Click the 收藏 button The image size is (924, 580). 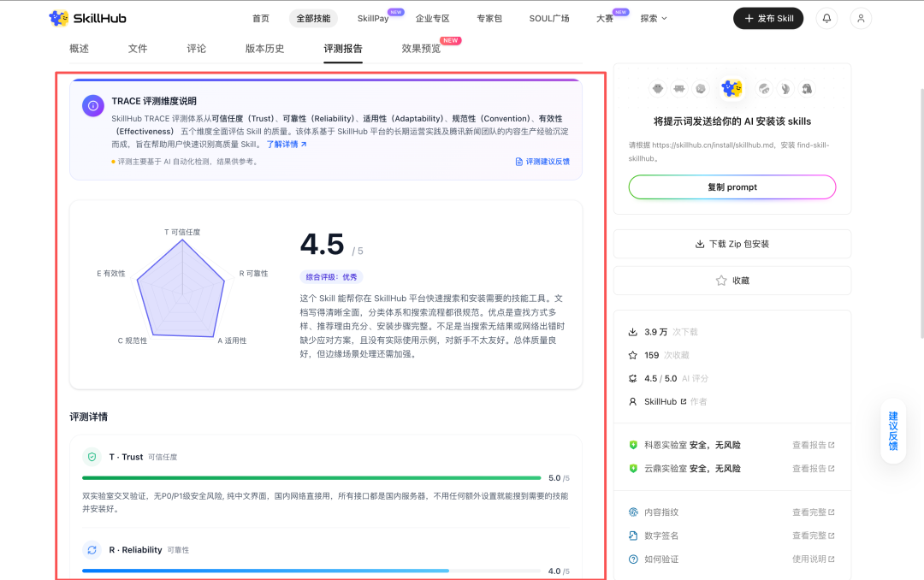pos(731,281)
